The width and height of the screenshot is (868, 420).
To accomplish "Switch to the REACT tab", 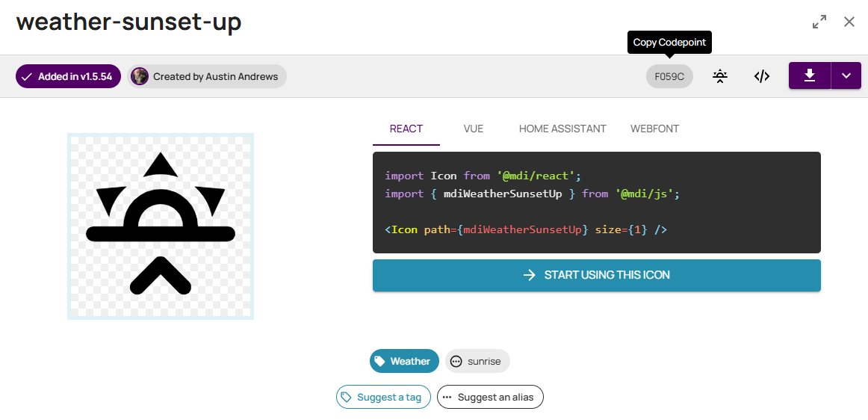I will click(406, 129).
